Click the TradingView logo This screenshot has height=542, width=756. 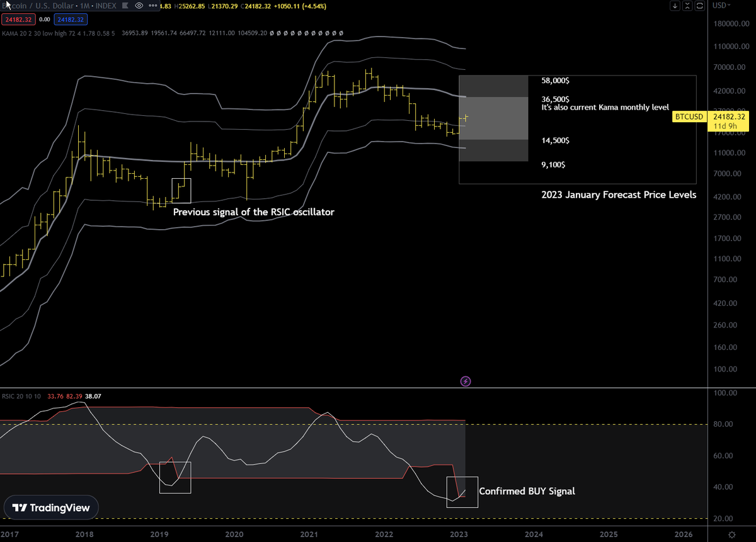[50, 507]
